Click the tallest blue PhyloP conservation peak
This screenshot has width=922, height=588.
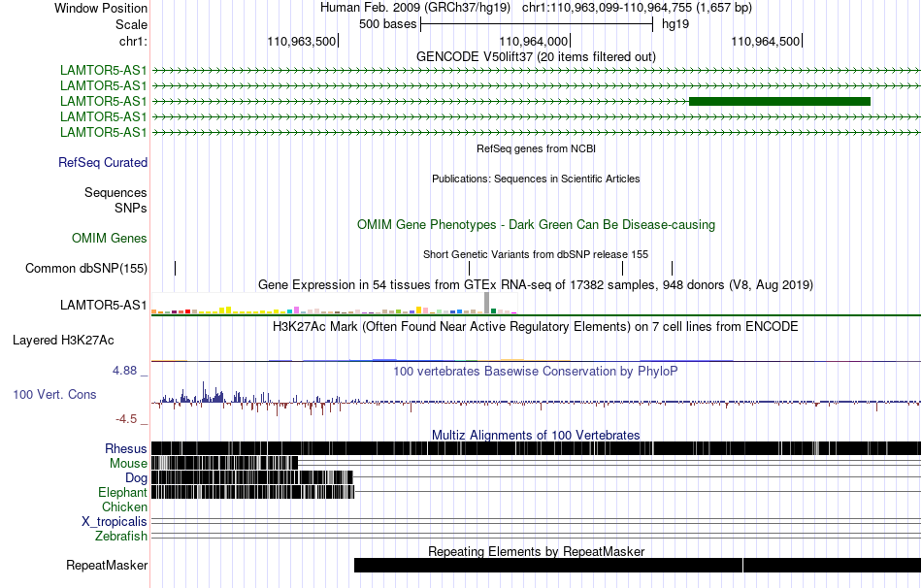tap(204, 392)
